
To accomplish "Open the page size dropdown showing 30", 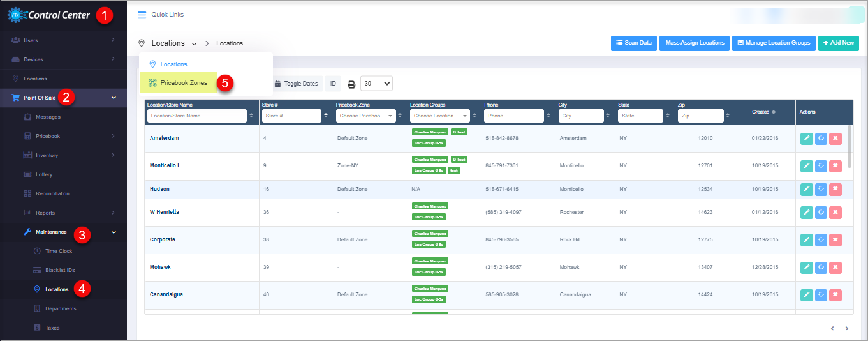I will coord(376,84).
